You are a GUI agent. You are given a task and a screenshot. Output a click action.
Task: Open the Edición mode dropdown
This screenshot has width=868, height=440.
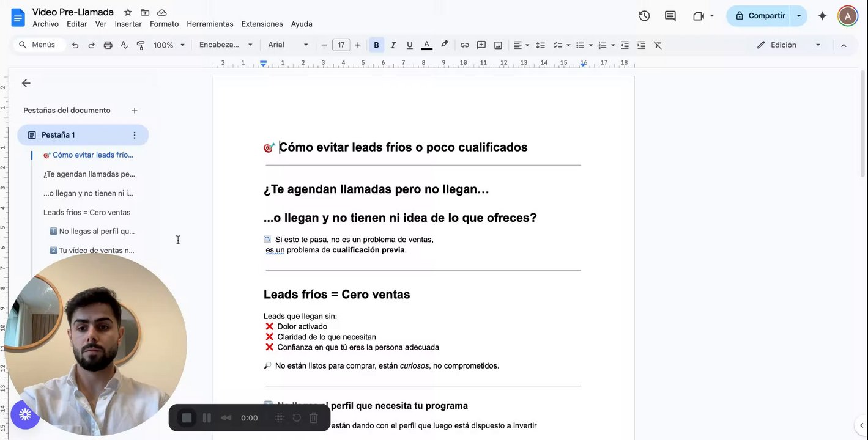pos(789,45)
